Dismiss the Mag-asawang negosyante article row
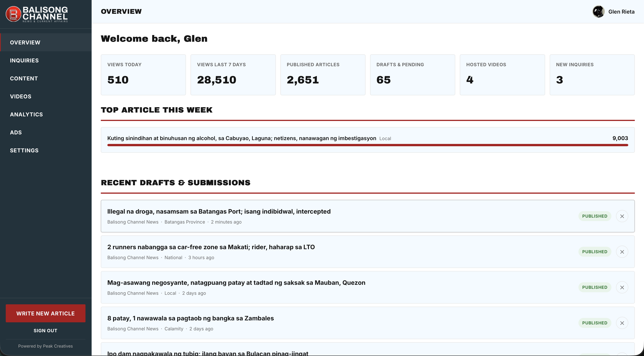The height and width of the screenshot is (356, 644). (622, 287)
